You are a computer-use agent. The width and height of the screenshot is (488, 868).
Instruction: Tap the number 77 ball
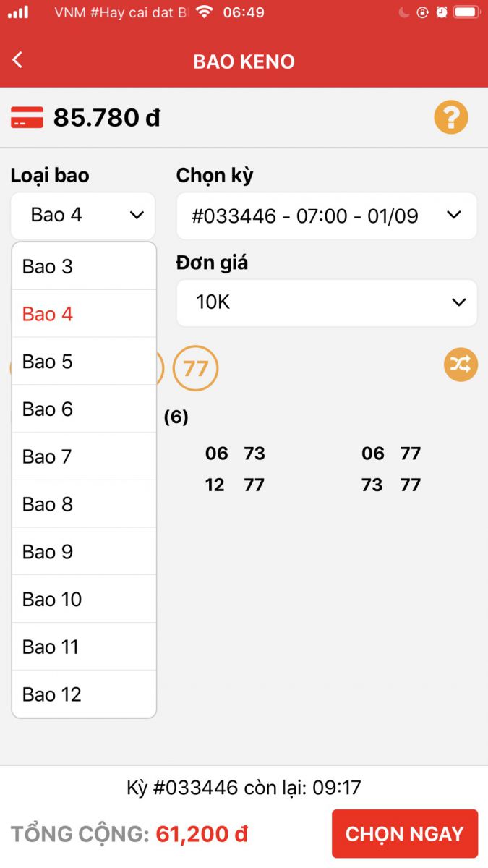point(195,369)
